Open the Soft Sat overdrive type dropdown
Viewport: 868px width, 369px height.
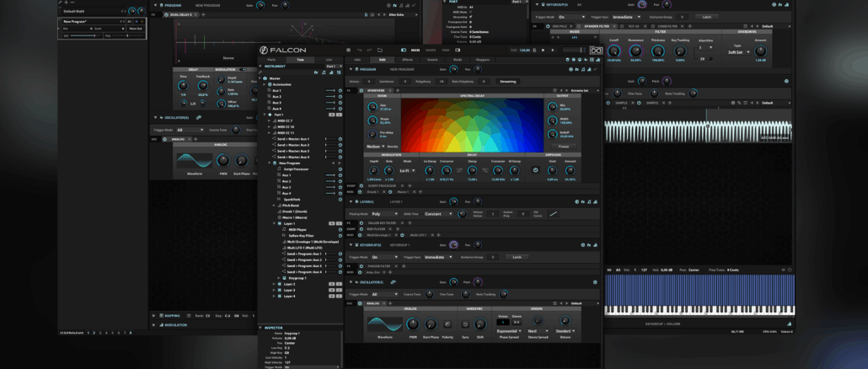click(740, 52)
